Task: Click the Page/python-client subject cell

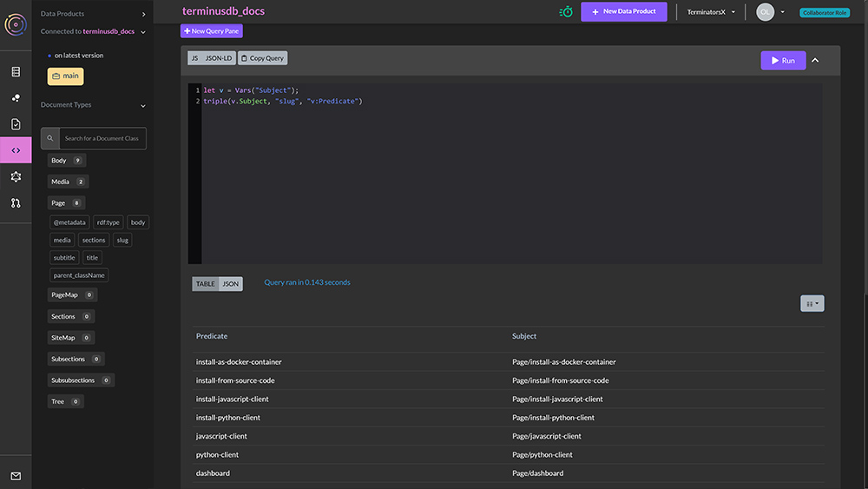Action: 542,454
